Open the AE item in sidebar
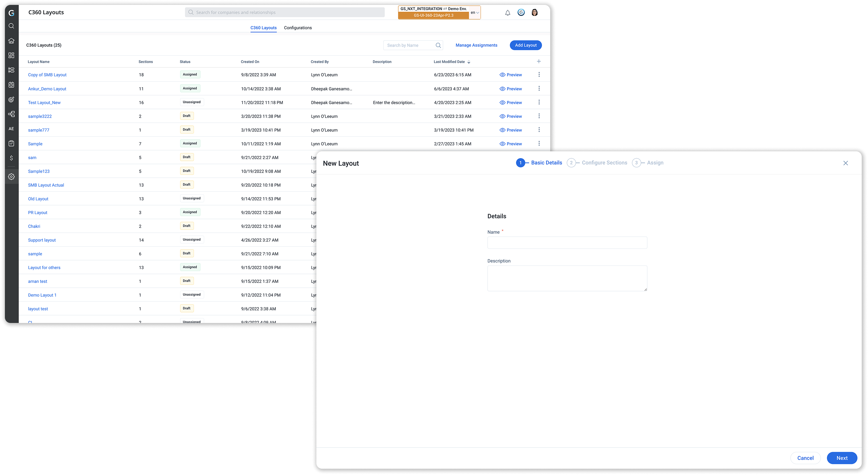Screen dimensions: 868x475 (11, 129)
